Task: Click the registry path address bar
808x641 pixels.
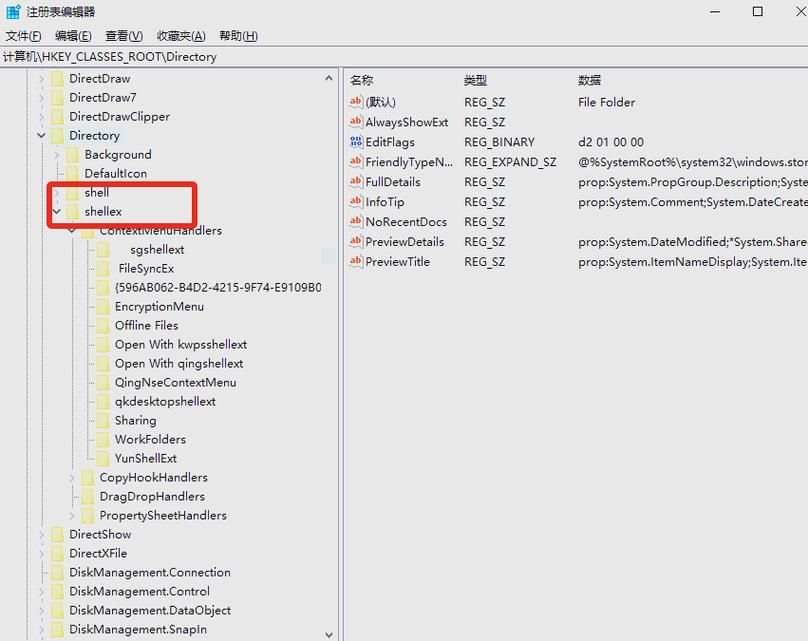Action: 400,57
